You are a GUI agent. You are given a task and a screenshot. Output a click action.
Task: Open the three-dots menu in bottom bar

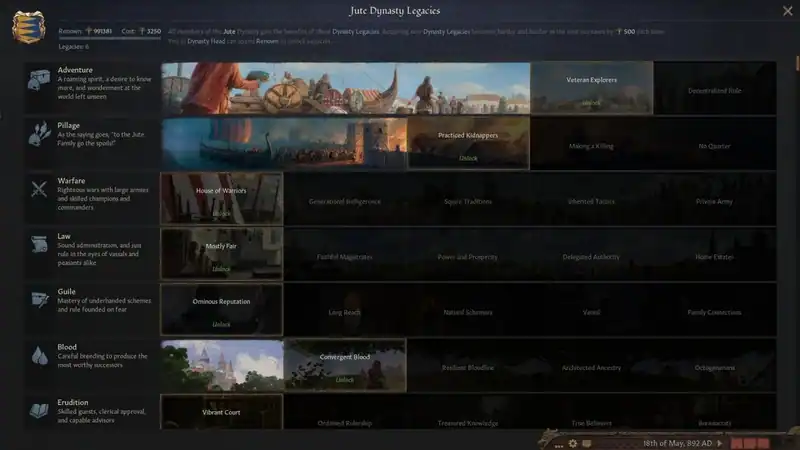pyautogui.click(x=559, y=445)
